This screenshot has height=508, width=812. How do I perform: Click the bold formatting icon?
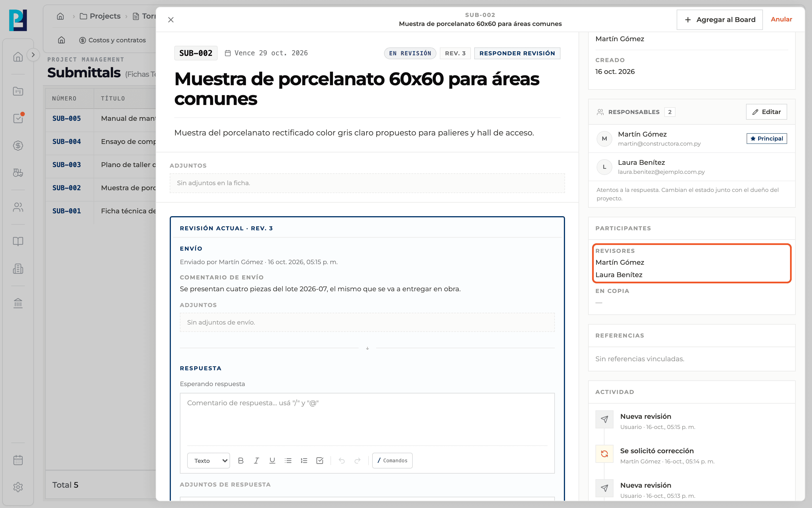tap(240, 461)
